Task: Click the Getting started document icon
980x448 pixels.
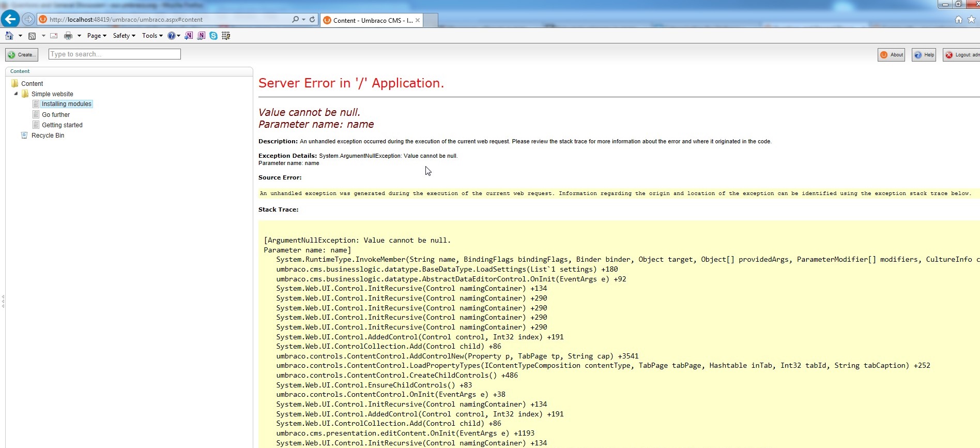Action: (x=36, y=125)
